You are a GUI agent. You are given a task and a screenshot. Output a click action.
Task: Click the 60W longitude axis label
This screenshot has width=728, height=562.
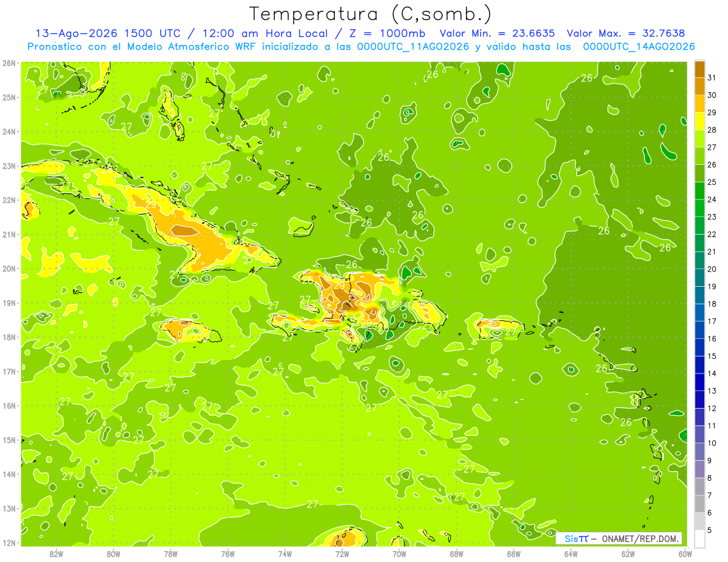[x=685, y=553]
